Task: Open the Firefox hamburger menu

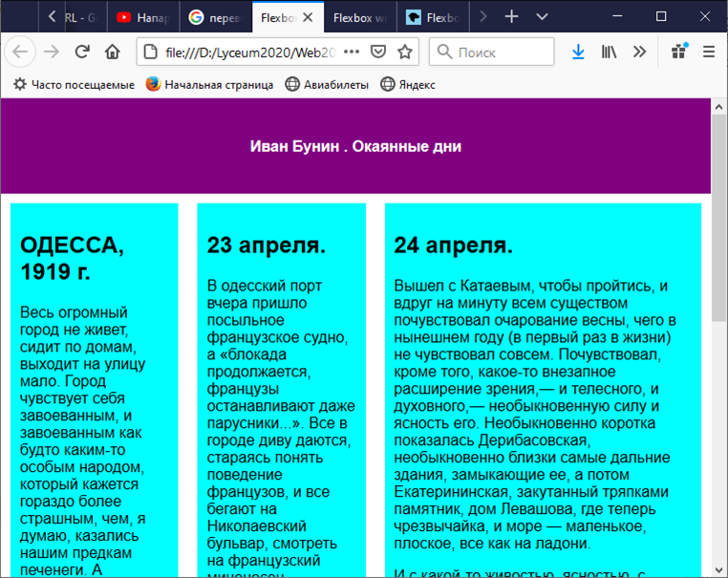Action: click(709, 52)
